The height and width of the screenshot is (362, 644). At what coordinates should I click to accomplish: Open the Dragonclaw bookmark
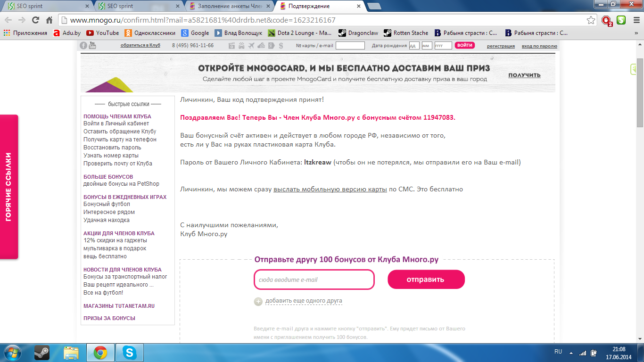click(358, 33)
